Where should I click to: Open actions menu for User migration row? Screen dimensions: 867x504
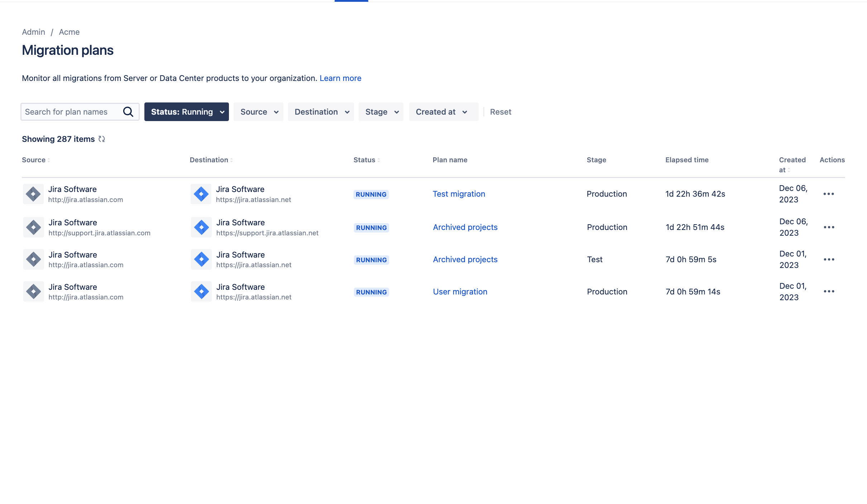coord(829,292)
